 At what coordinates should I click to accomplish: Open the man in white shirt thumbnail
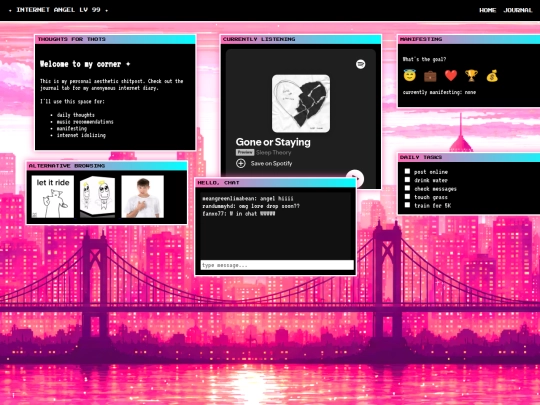coord(143,197)
